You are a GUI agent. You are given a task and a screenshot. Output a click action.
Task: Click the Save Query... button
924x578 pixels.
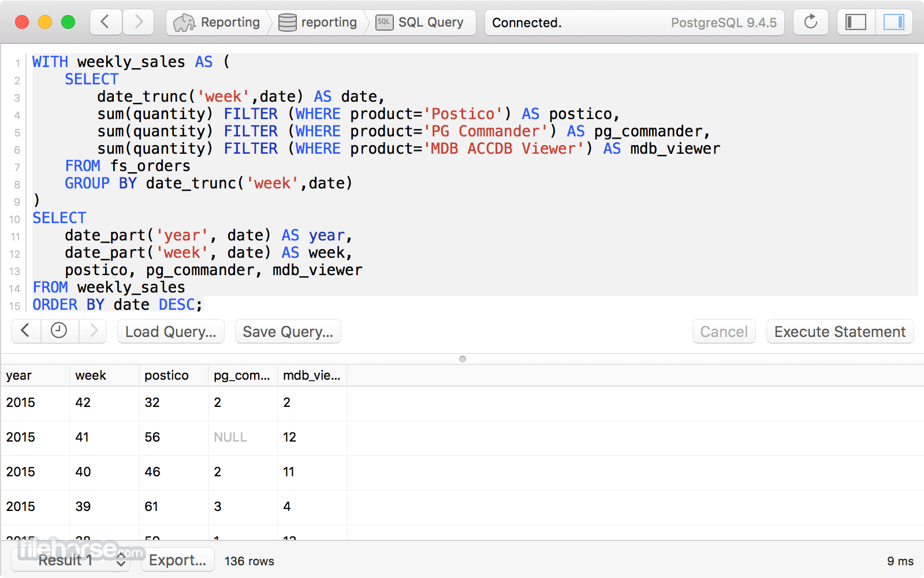tap(288, 332)
